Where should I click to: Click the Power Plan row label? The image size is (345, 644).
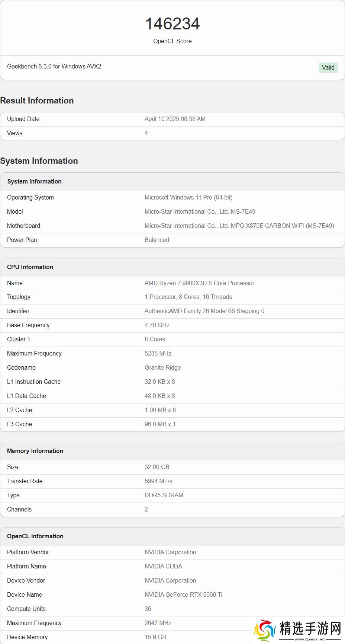[22, 240]
